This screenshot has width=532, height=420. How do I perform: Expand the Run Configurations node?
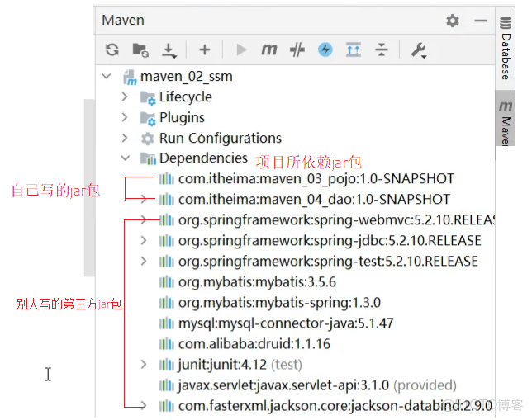click(125, 138)
